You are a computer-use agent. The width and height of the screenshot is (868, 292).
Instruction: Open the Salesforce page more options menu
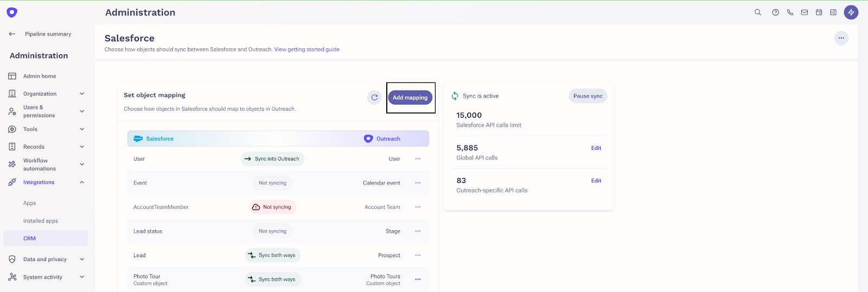pos(841,38)
